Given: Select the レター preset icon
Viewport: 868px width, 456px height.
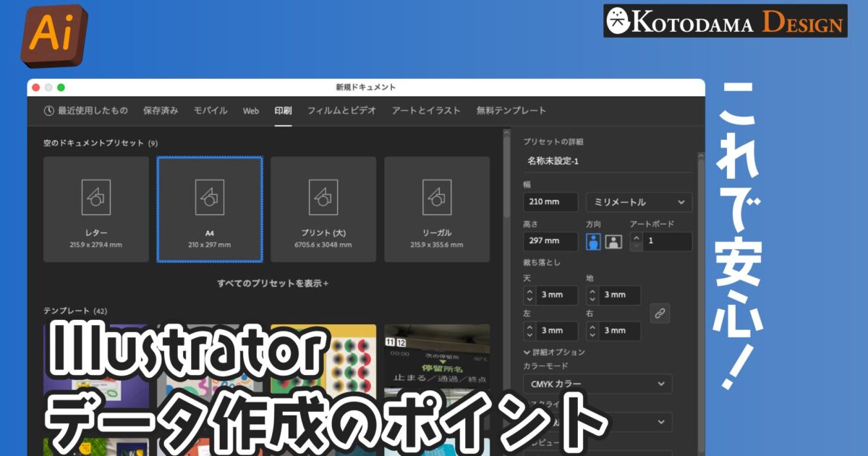Looking at the screenshot, I should (x=96, y=197).
